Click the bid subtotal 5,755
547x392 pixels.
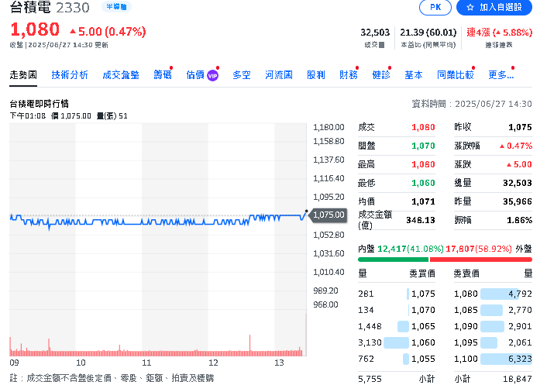tap(370, 379)
